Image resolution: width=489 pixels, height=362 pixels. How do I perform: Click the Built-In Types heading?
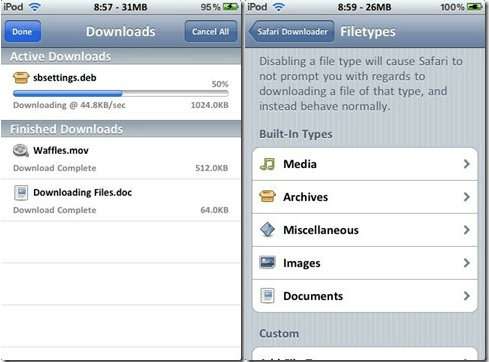click(296, 134)
